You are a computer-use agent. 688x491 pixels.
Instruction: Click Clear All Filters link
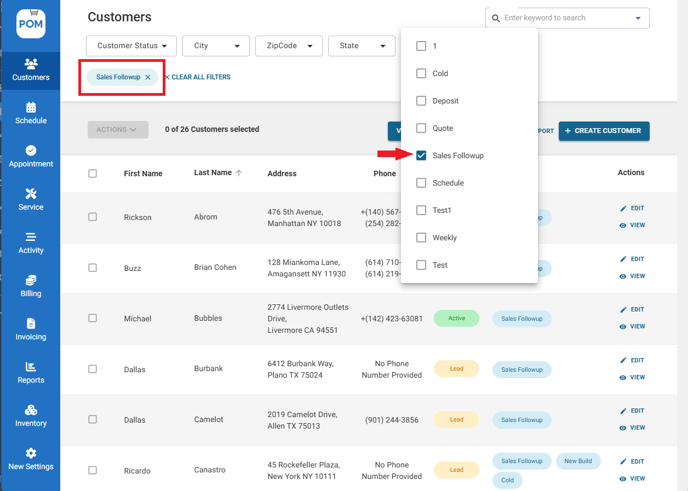(199, 77)
